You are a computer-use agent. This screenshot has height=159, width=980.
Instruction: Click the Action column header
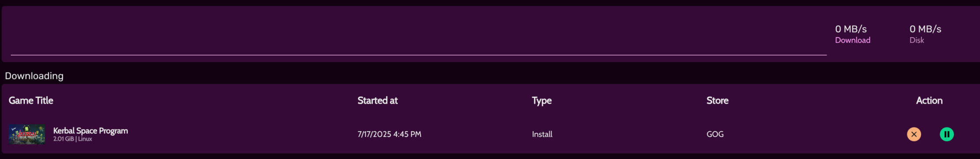929,100
